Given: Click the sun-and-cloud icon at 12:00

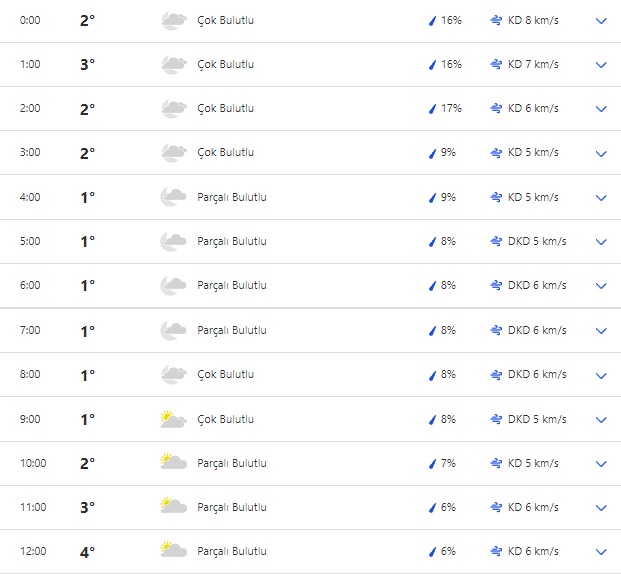Looking at the screenshot, I should click(x=173, y=551).
